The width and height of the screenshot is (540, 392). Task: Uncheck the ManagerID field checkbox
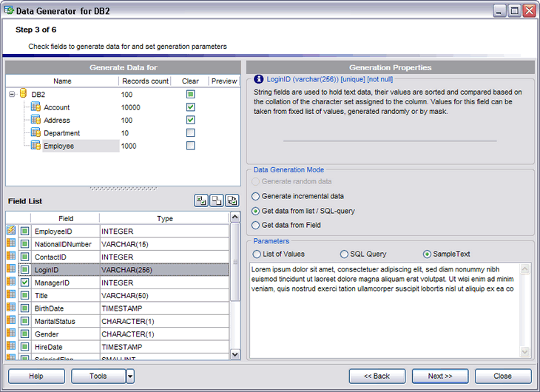[x=24, y=283]
